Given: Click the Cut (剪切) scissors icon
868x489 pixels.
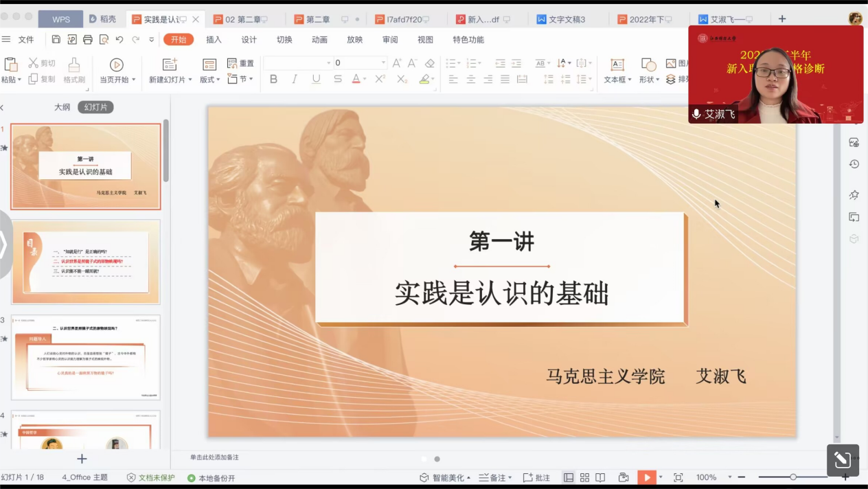Looking at the screenshot, I should (x=33, y=63).
